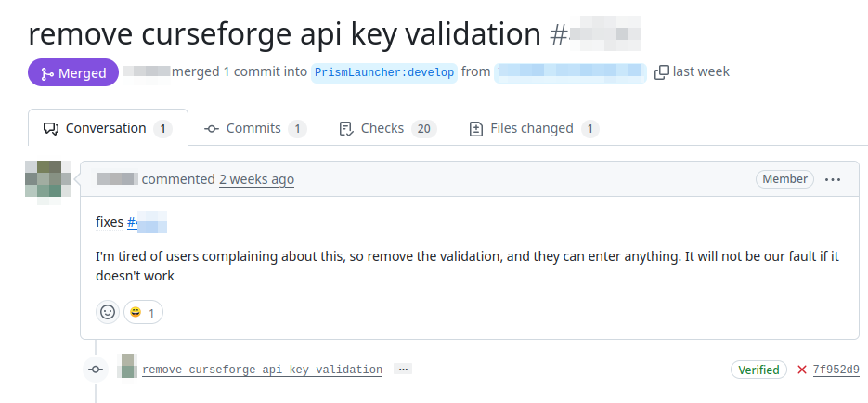Expand the commit message ellipsis
868x403 pixels.
pos(402,370)
